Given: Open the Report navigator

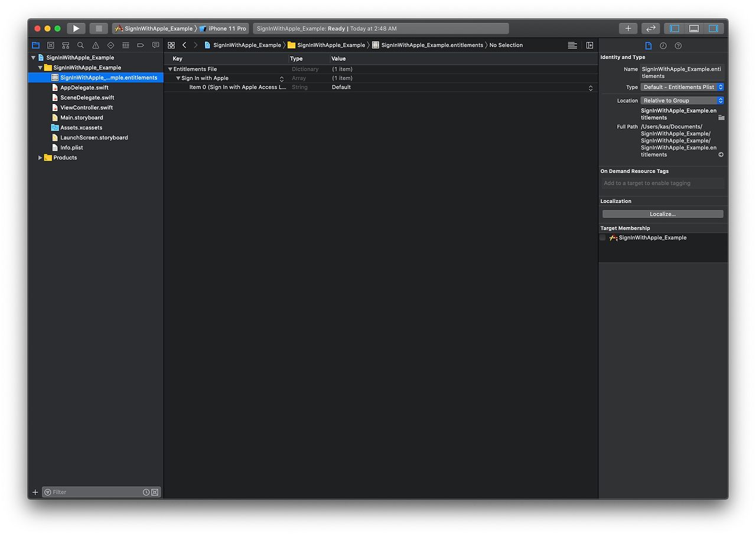Looking at the screenshot, I should [x=156, y=45].
